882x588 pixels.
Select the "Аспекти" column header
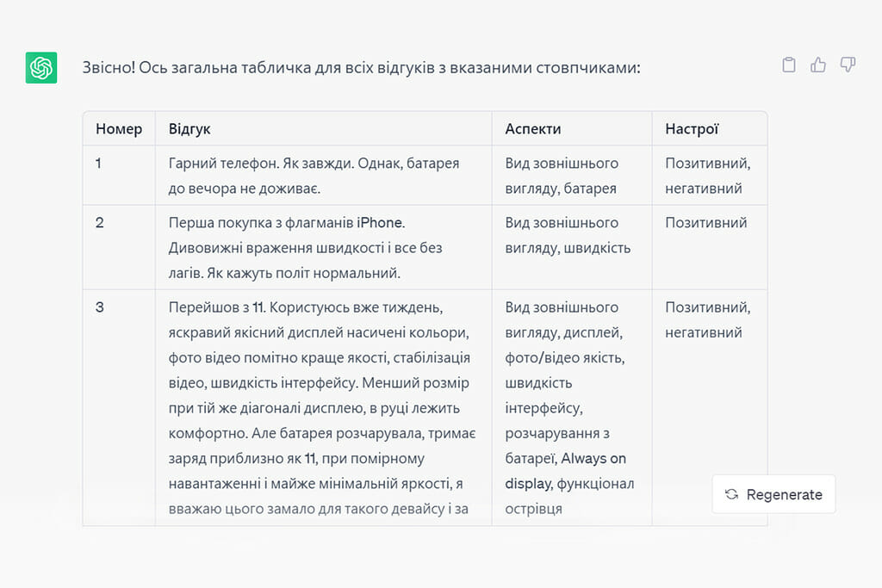click(533, 129)
